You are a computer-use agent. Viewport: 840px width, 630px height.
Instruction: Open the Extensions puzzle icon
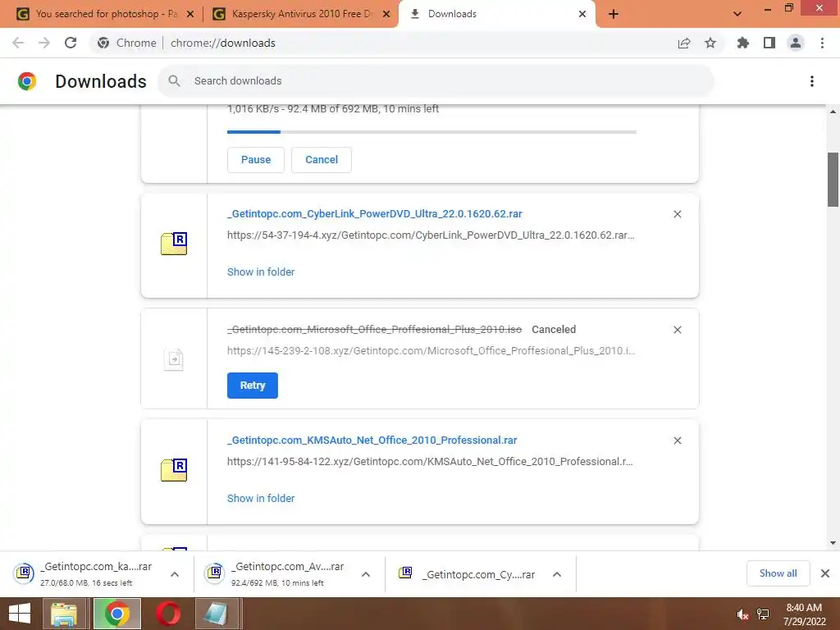click(743, 43)
